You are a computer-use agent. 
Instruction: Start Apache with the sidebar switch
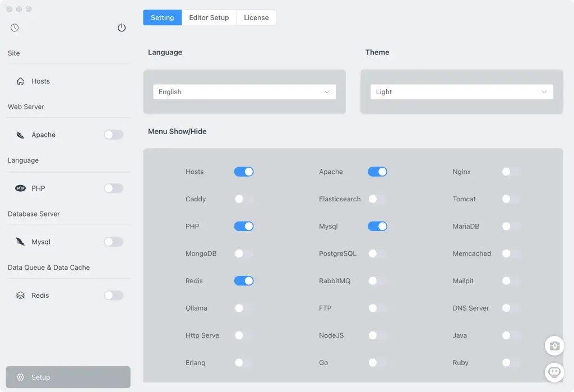coord(113,135)
